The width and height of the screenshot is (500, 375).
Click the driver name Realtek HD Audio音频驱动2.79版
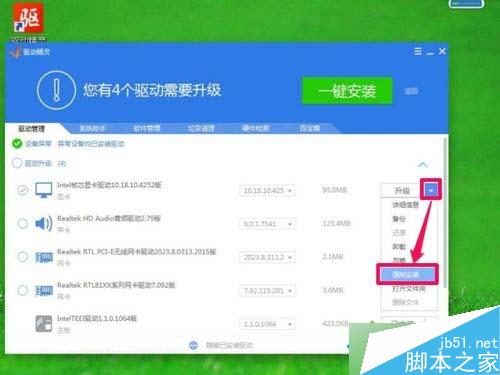tap(109, 218)
